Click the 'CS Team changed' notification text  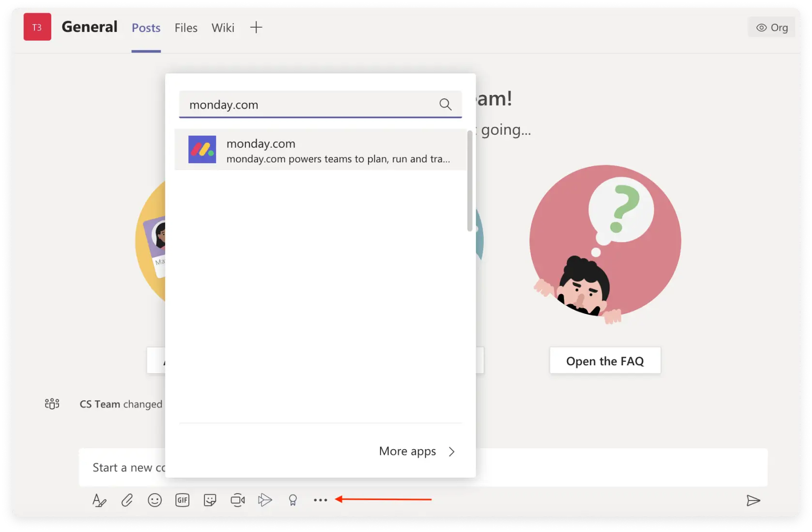[x=121, y=404]
